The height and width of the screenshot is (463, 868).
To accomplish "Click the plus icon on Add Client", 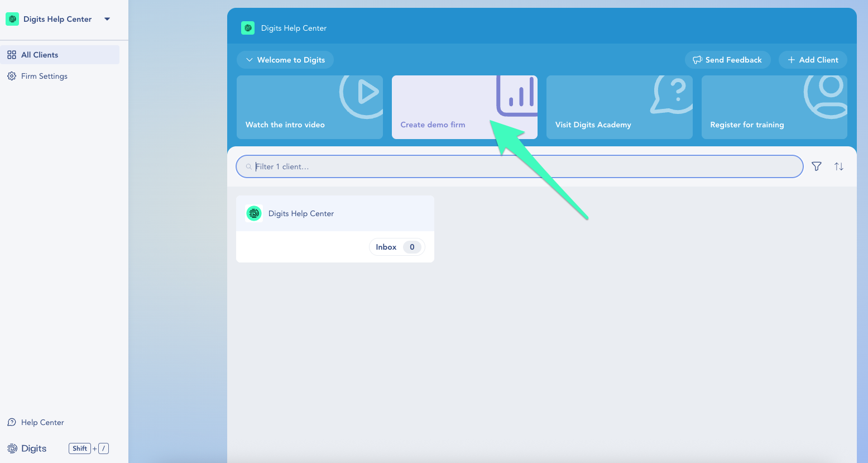I will (x=791, y=60).
